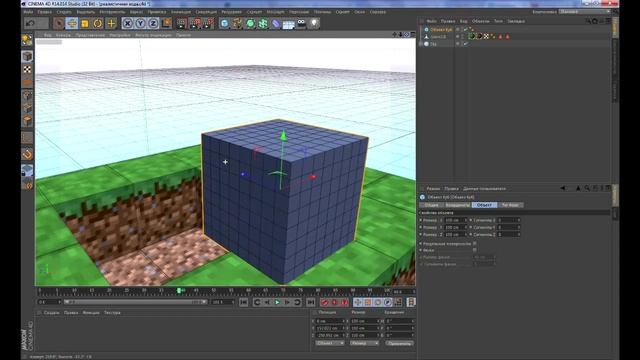Click the snap magnet sidebar icon

click(27, 154)
